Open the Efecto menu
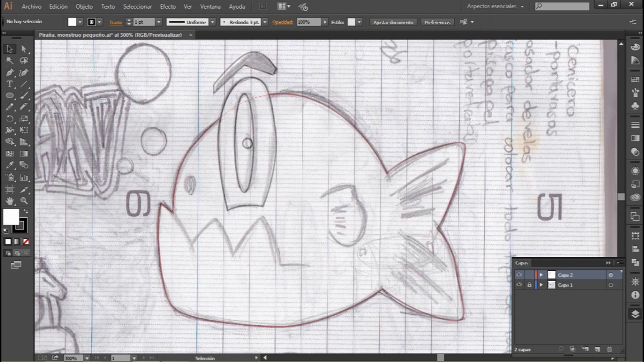This screenshot has height=362, width=644. coord(168,6)
